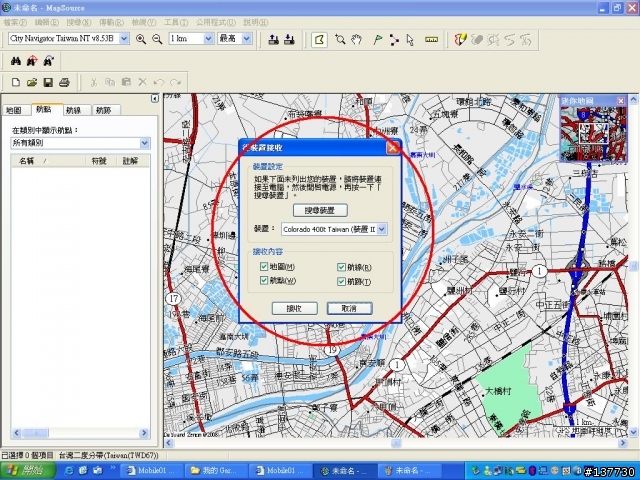This screenshot has height=480, width=640.
Task: Click the copy icon in toolbar
Action: [110, 82]
